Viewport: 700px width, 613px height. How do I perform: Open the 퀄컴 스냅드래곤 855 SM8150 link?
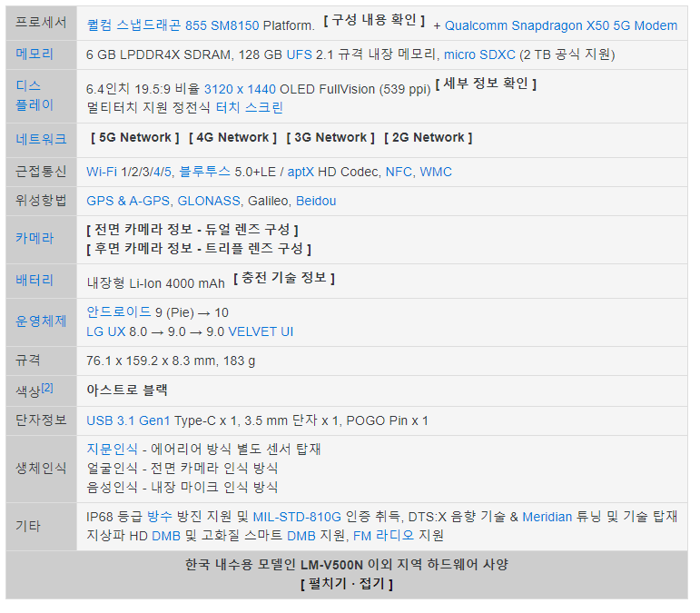pyautogui.click(x=173, y=25)
